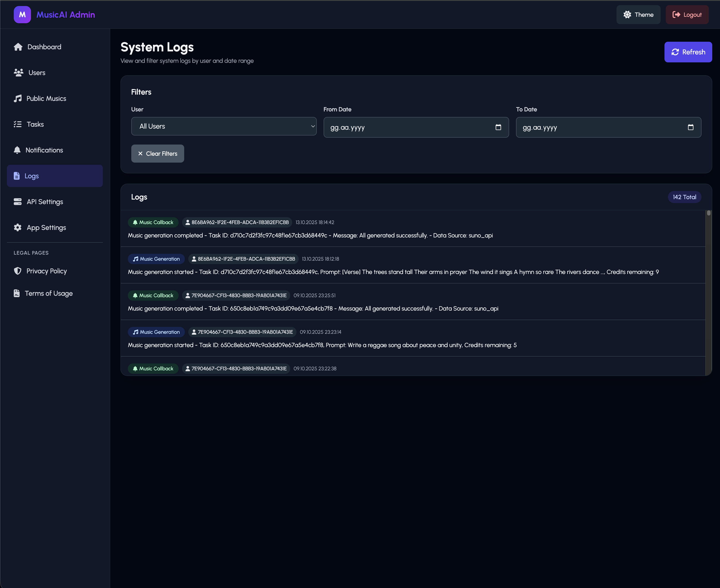
Task: Click the Refresh button
Action: coord(688,52)
